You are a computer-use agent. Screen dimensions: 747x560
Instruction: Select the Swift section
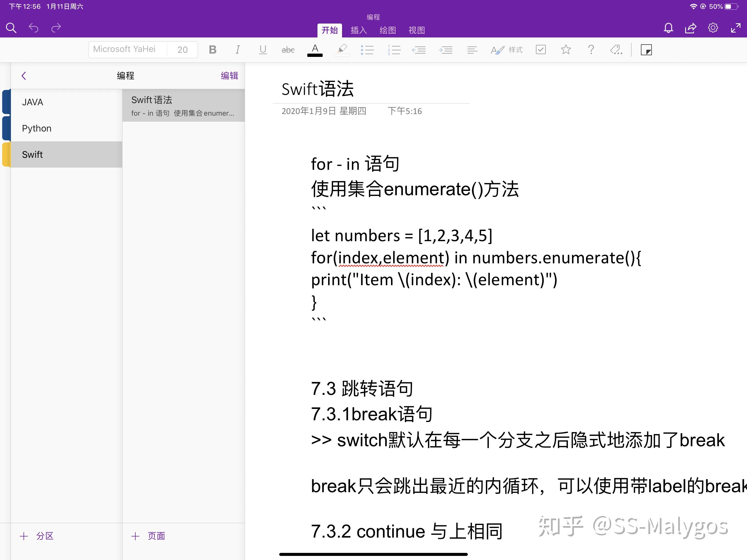click(66, 154)
